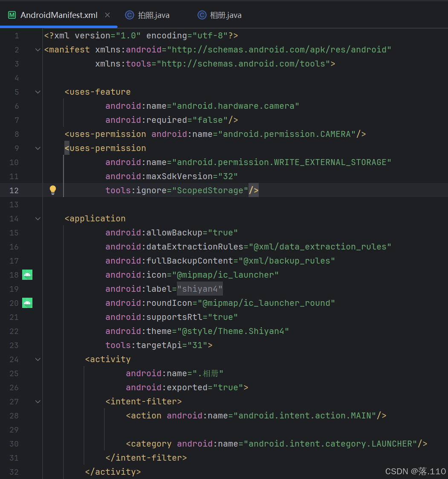This screenshot has width=448, height=479.
Task: Click the Java class icon beside 拍照.java
Action: [129, 15]
